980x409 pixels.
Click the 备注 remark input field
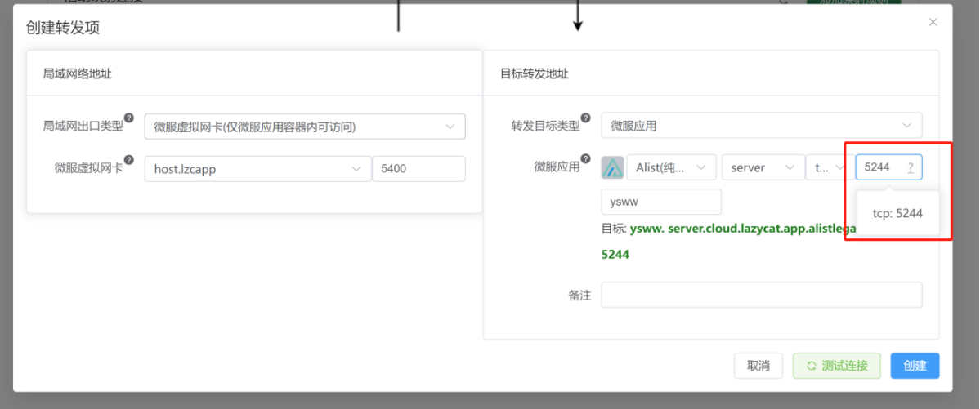(x=761, y=295)
